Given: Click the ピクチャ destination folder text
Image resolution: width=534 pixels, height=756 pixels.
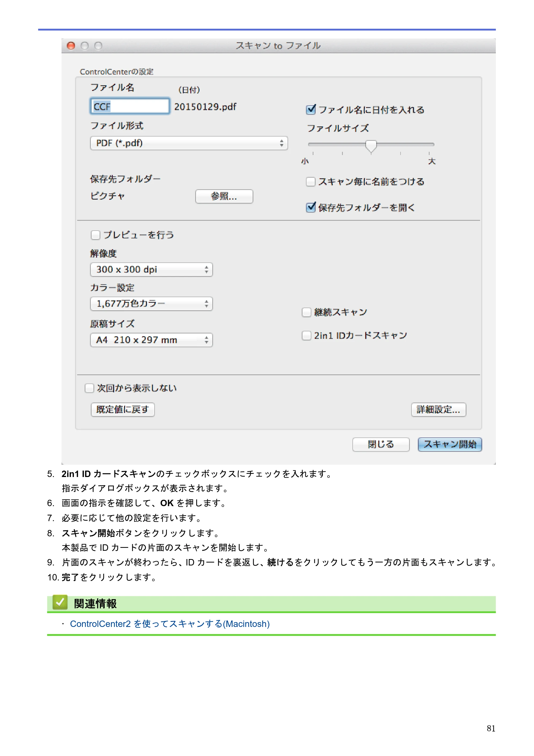Looking at the screenshot, I should point(108,196).
